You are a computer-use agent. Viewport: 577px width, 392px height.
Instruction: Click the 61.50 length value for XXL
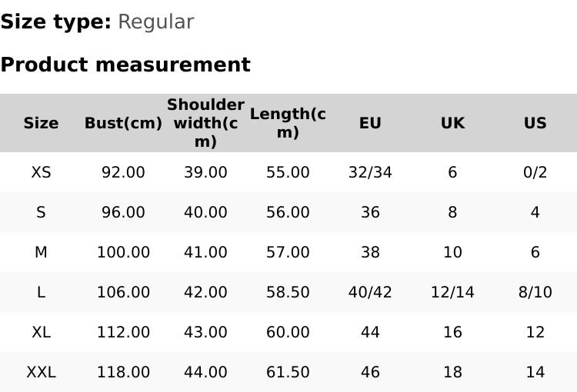(288, 372)
